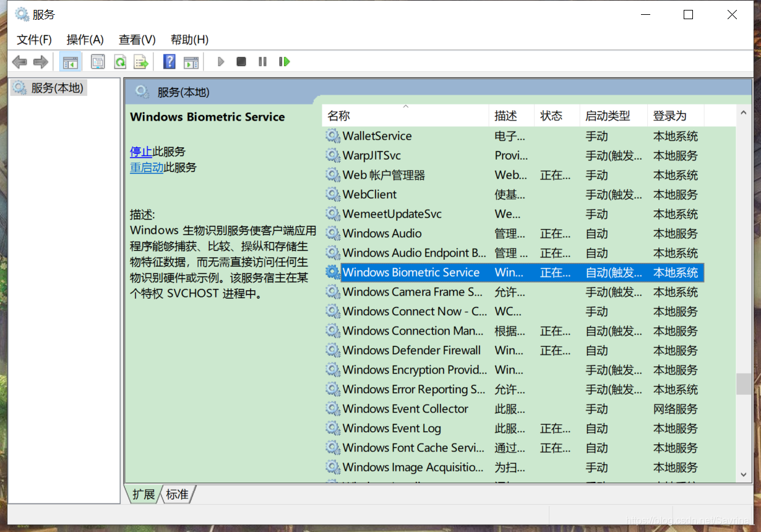Click the 停止 service link
This screenshot has width=761, height=532.
pos(141,152)
